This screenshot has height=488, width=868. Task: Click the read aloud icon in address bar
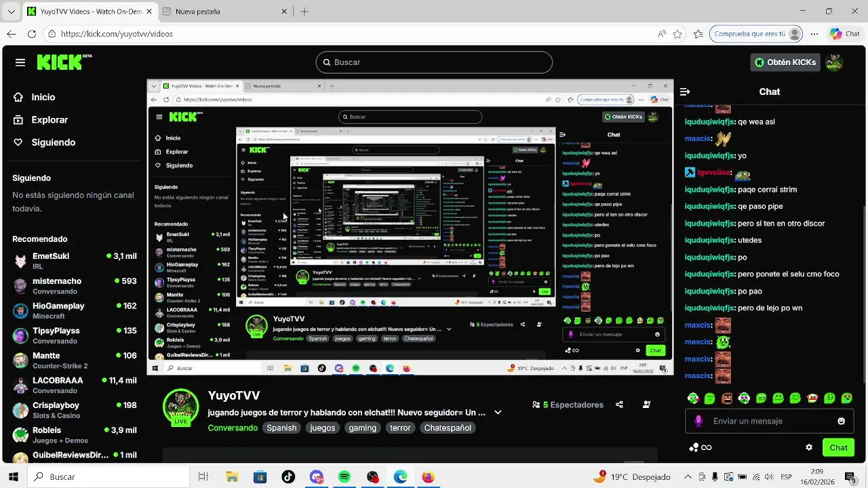point(661,34)
